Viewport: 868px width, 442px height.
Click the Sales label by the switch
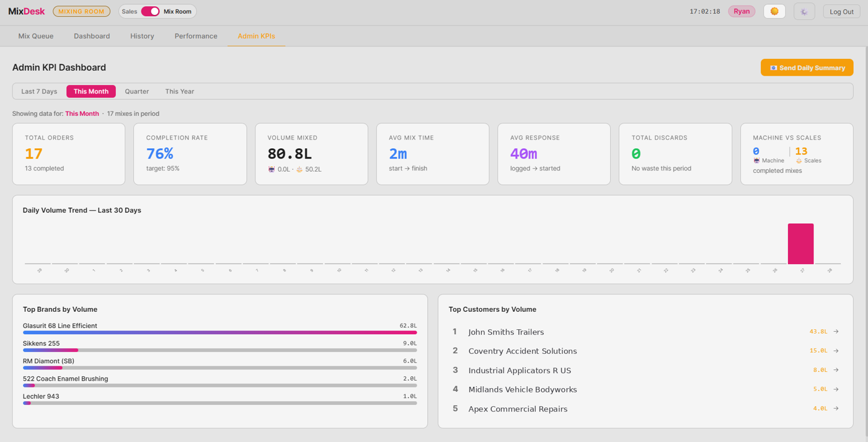pos(130,12)
